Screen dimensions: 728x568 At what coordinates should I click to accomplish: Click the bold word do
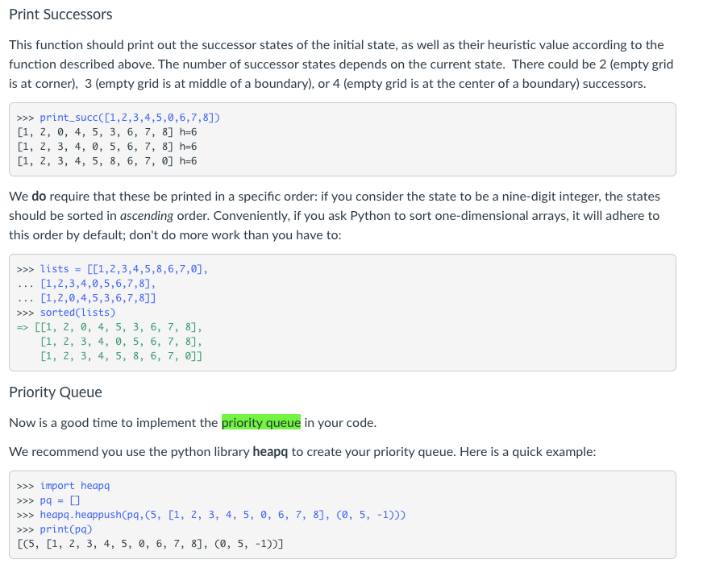click(x=39, y=197)
